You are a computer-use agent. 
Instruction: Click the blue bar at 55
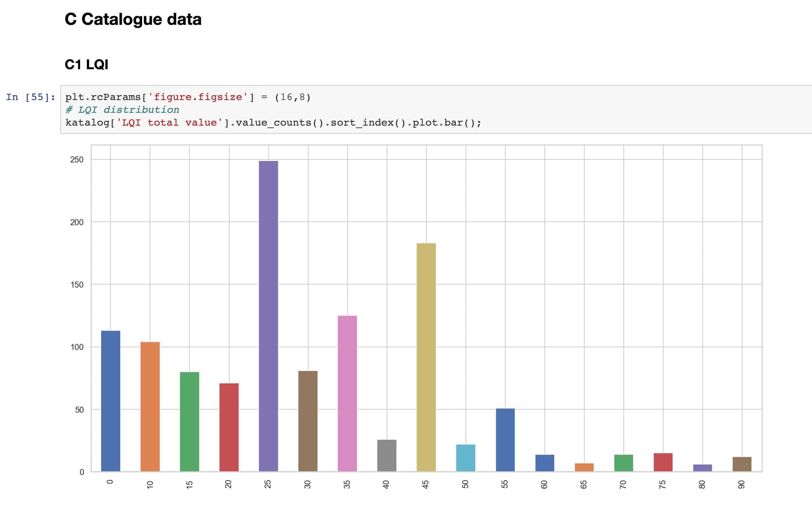tap(505, 440)
